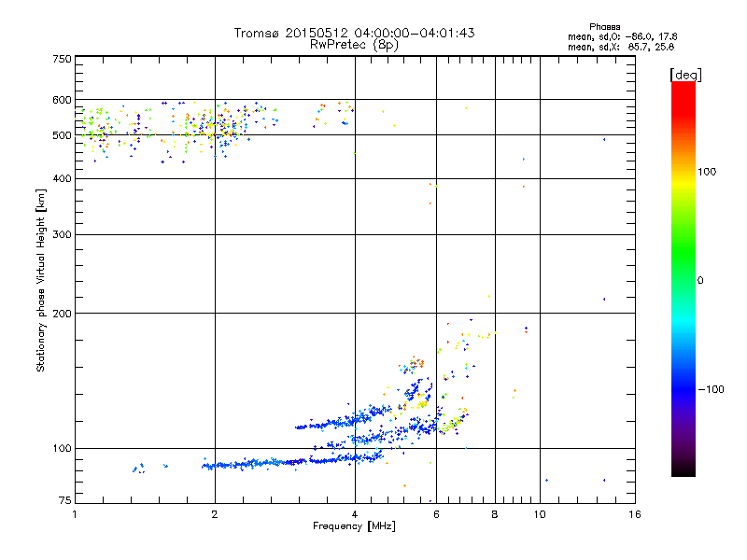747x560 pixels.
Task: Click the y-axis label '200'
Action: click(62, 314)
